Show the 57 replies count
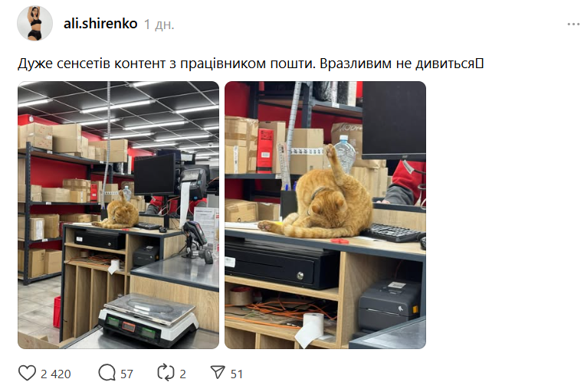 point(126,374)
